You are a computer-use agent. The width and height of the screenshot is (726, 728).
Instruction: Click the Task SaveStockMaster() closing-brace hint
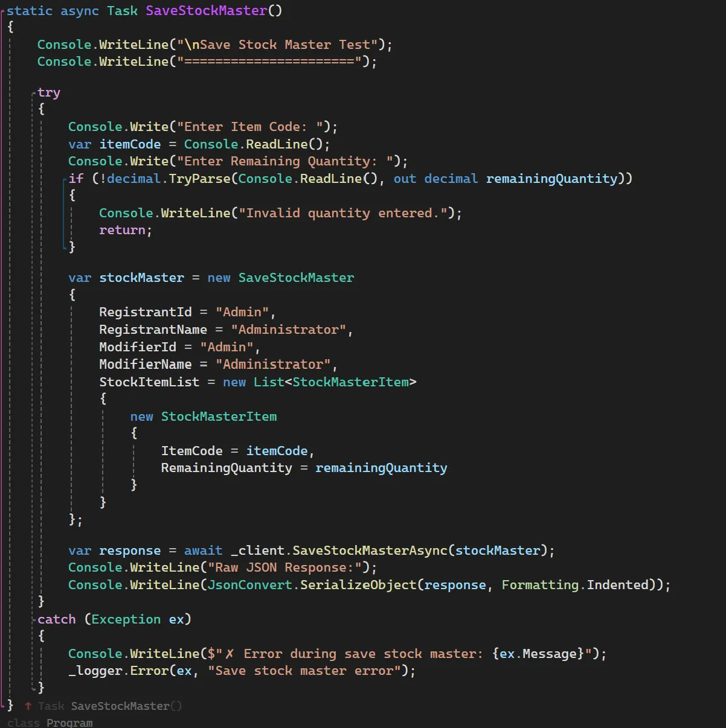coord(110,706)
